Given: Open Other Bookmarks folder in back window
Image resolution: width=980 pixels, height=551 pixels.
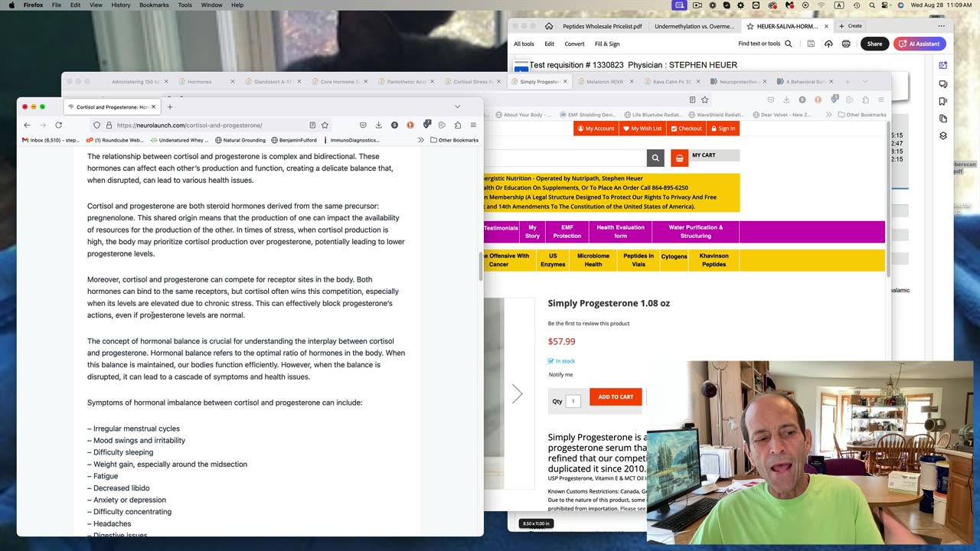Looking at the screenshot, I should click(x=861, y=115).
